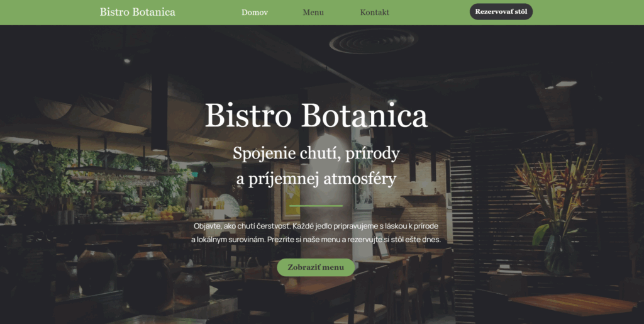The width and height of the screenshot is (644, 324).
Task: Click the subtitle line a príjemnej atmosféry
Action: (x=316, y=179)
